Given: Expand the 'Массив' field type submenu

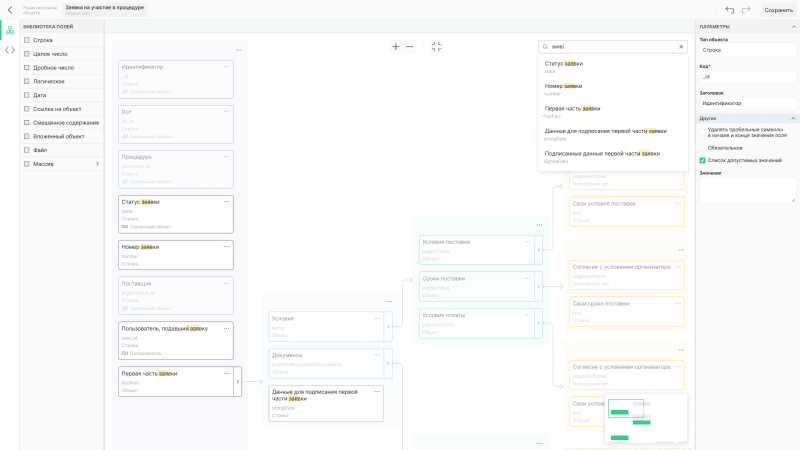Looking at the screenshot, I should 97,163.
